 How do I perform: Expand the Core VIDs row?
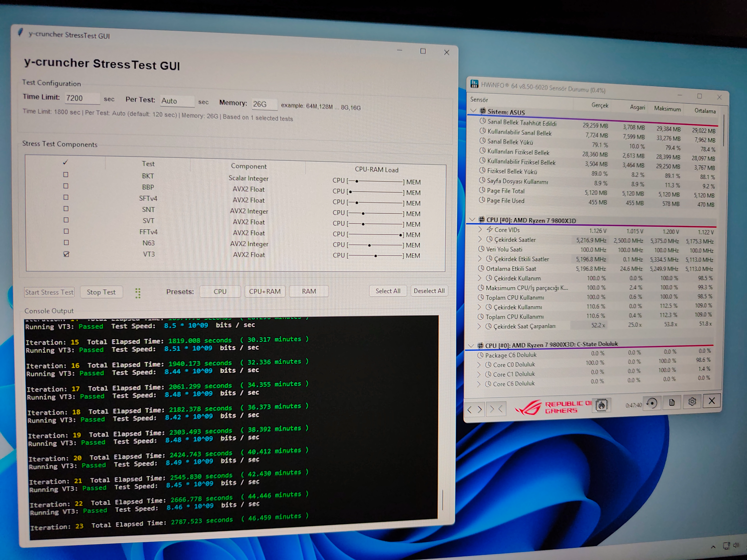[x=480, y=229]
